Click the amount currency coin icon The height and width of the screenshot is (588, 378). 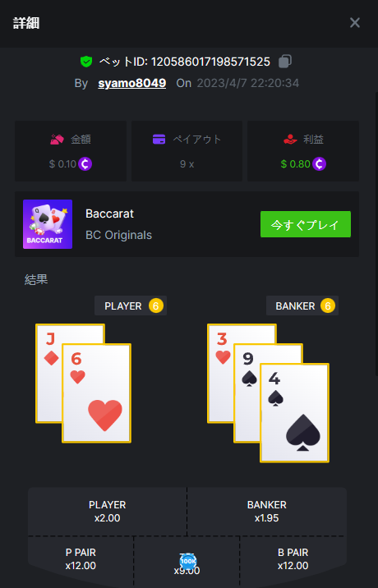85,164
